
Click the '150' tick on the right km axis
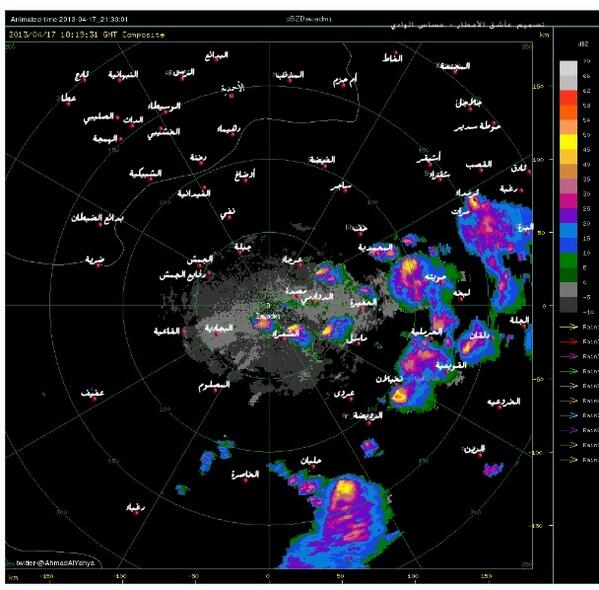pyautogui.click(x=538, y=86)
